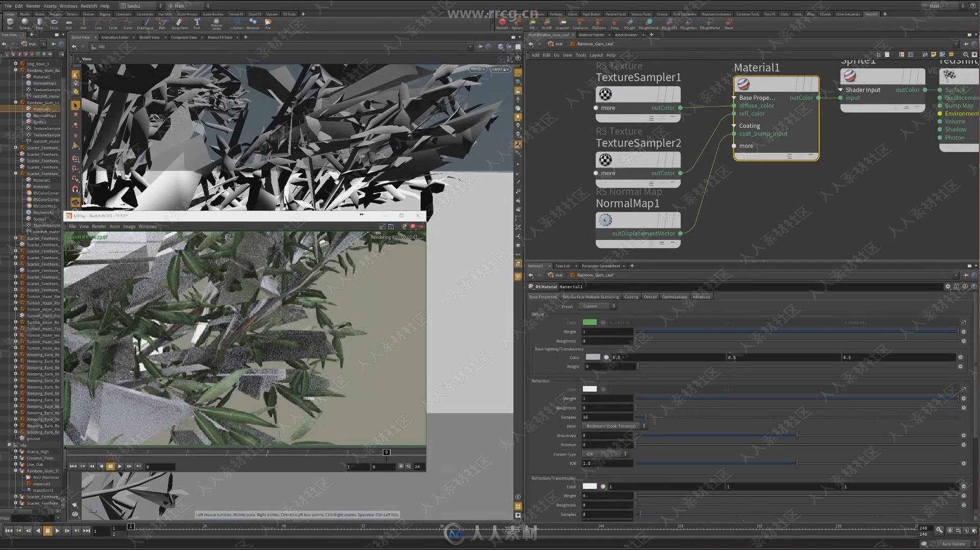Open the Persp viewport camera menu
This screenshot has height=550, width=980.
click(x=477, y=69)
